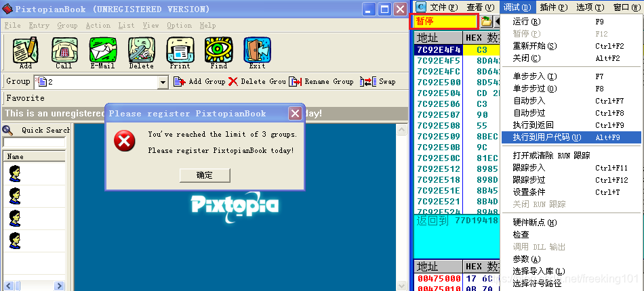Image resolution: width=644 pixels, height=291 pixels.
Task: Open the List menu
Action: (x=126, y=26)
